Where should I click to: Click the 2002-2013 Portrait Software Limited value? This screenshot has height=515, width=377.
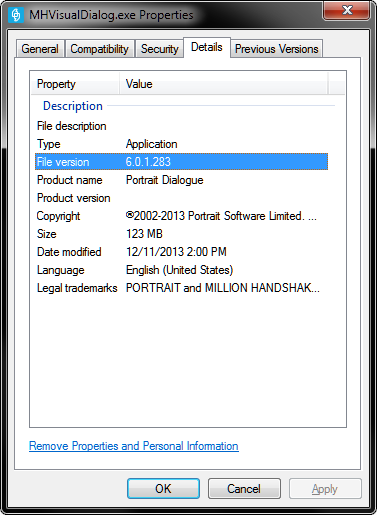[221, 216]
